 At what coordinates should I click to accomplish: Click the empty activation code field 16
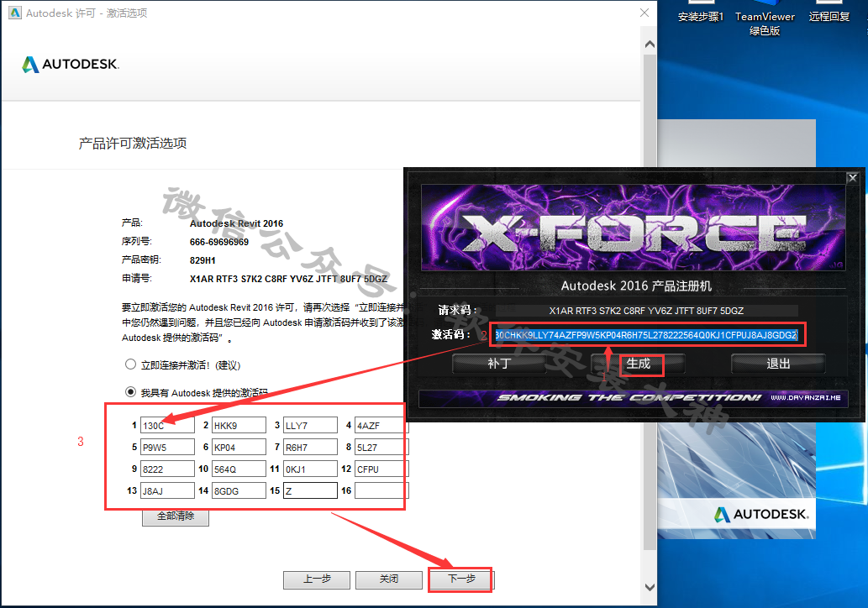[381, 490]
